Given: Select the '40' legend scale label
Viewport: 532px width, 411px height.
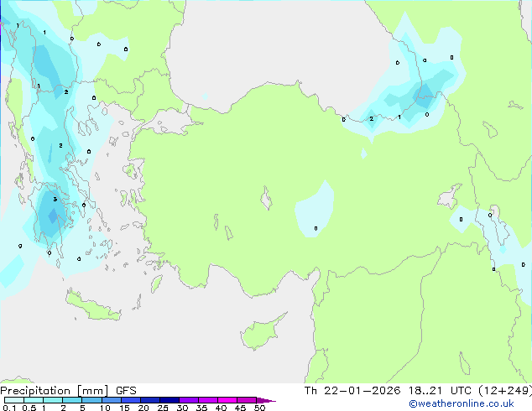Looking at the screenshot, I should [x=221, y=408].
